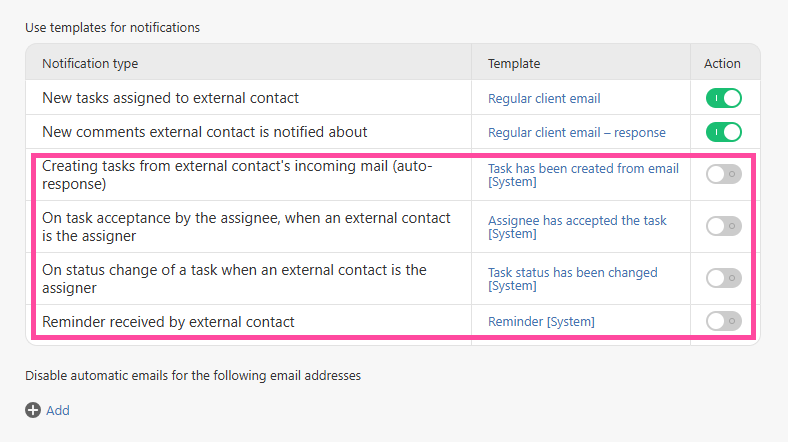
Task: Open Regular client email – response template
Action: pyautogui.click(x=576, y=133)
